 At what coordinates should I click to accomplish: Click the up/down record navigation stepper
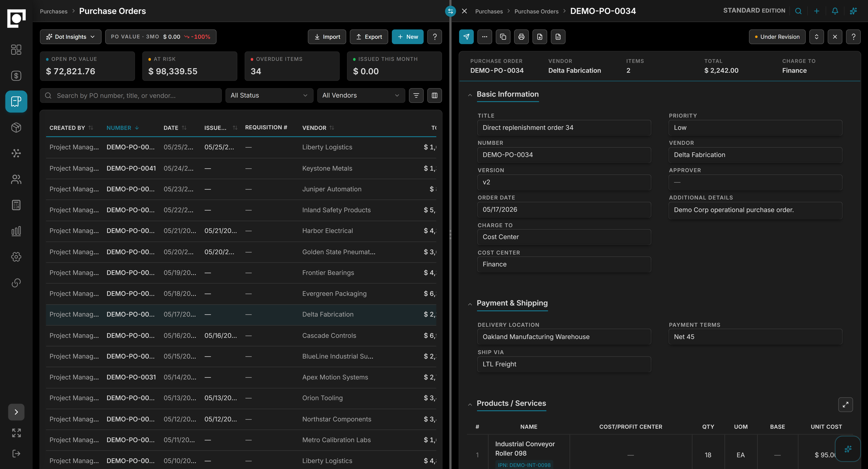tap(817, 37)
